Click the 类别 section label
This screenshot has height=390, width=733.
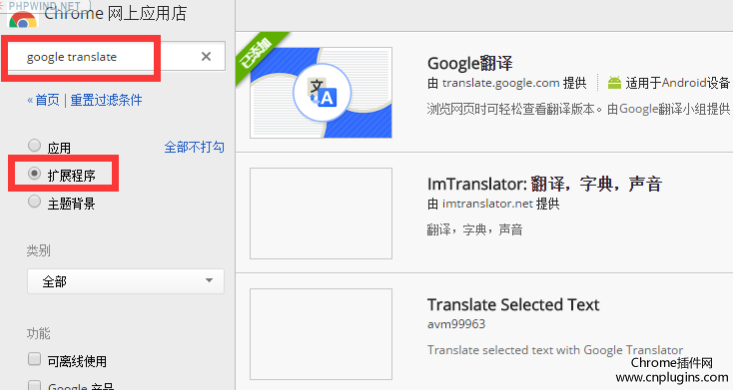pos(38,251)
